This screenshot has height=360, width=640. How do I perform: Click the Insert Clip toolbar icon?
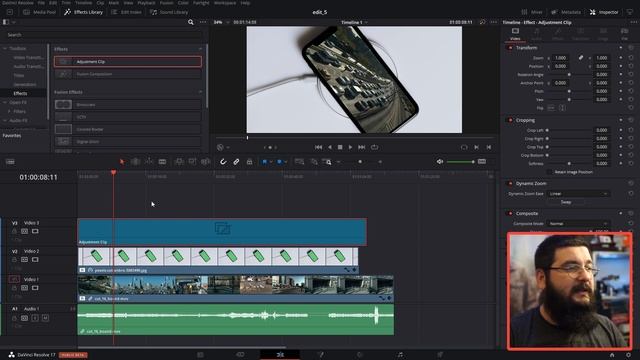pos(179,162)
